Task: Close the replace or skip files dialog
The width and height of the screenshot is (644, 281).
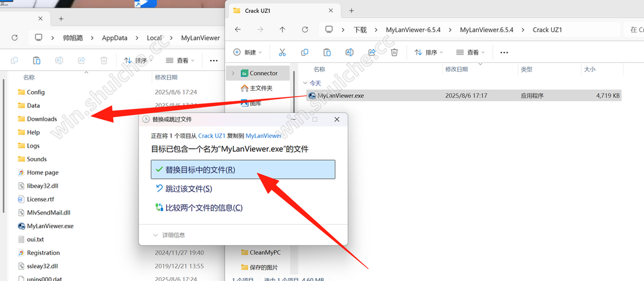Action: (x=337, y=119)
